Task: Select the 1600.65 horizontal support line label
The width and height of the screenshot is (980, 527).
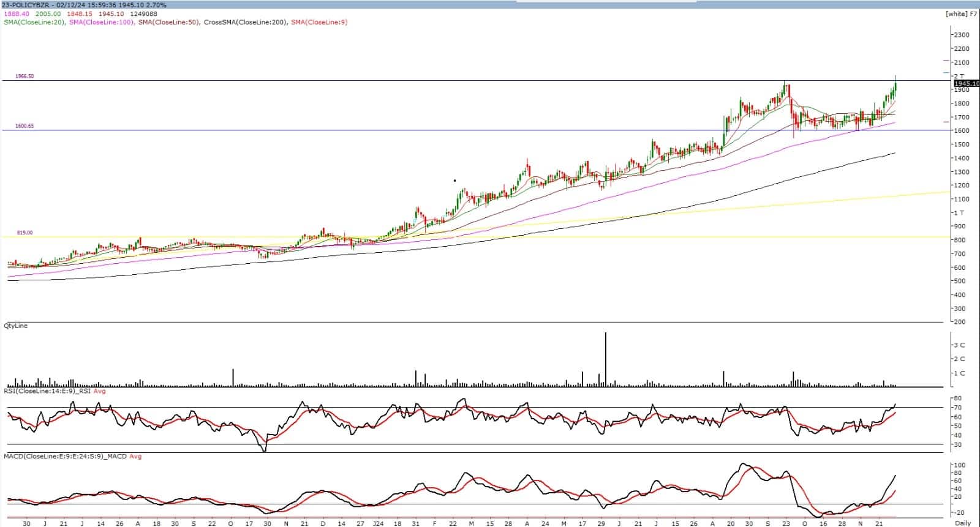Action: [25, 126]
